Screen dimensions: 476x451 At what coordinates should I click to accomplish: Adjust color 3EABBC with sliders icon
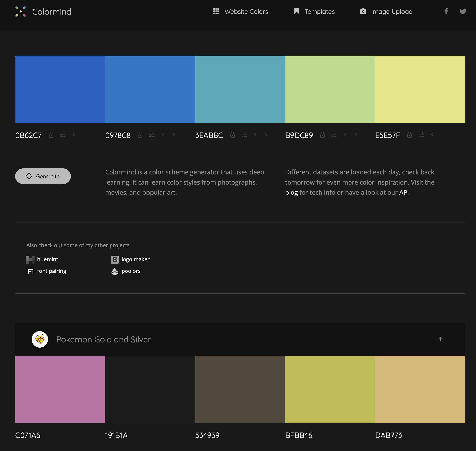(244, 135)
